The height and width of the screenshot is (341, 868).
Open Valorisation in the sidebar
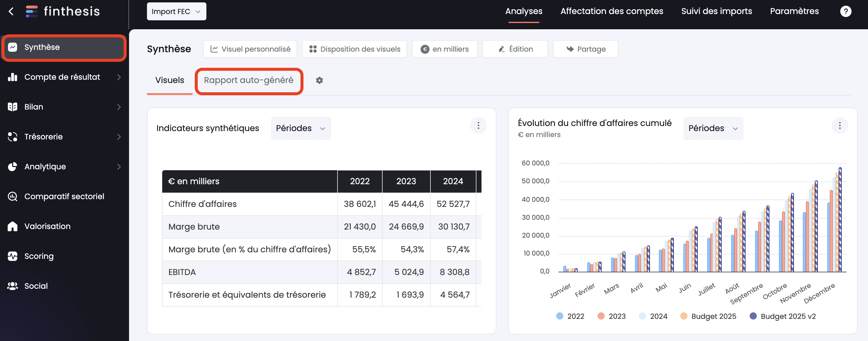64,226
